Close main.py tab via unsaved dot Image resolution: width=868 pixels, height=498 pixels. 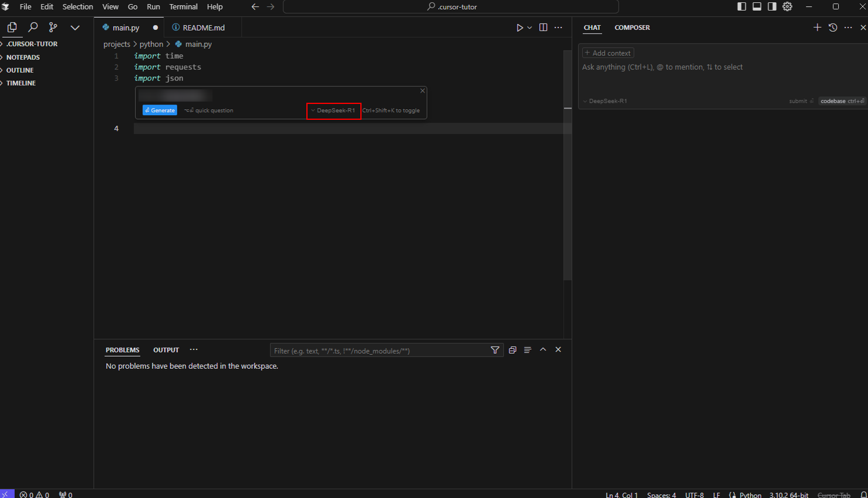click(156, 28)
